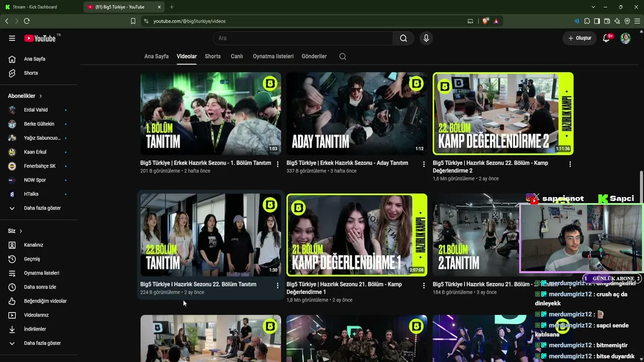Start voice search with the microphone icon
Image resolution: width=644 pixels, height=362 pixels.
(426, 38)
